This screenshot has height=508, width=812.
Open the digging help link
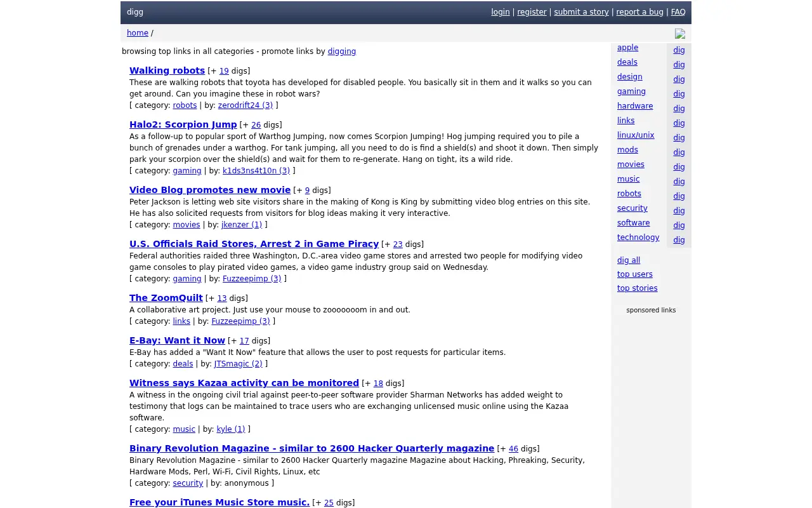point(342,51)
